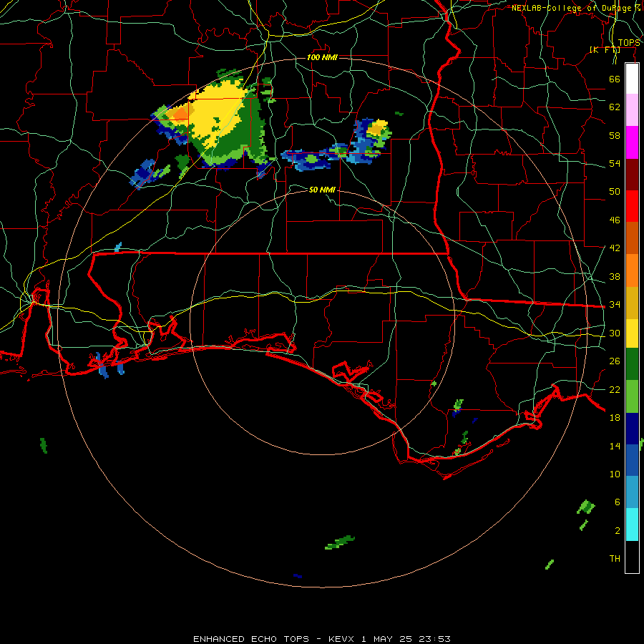Click the KEVX radar site identifier
Image resolution: width=644 pixels, height=644 pixels.
click(x=341, y=639)
